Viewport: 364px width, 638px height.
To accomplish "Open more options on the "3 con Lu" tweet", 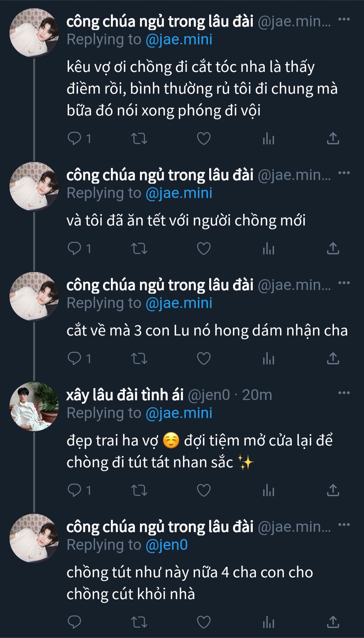I will [x=344, y=283].
